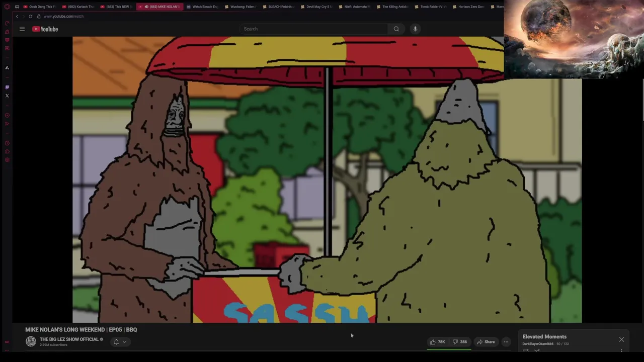The image size is (644, 362).
Task: Open the GX Control speedometer icon
Action: tap(7, 23)
